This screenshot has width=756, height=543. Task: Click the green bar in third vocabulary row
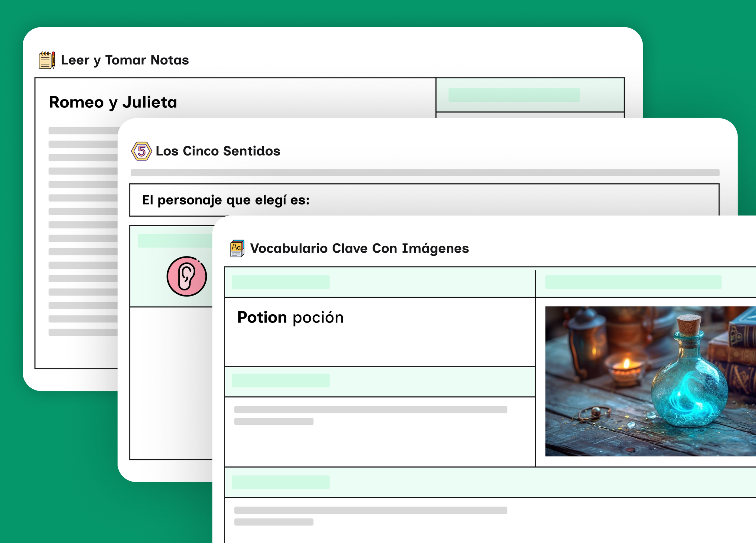(x=281, y=482)
